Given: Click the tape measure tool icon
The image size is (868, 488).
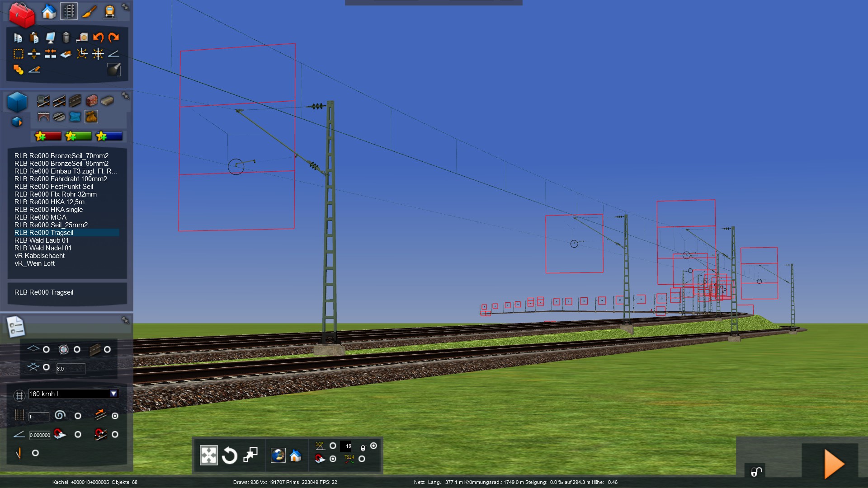Looking at the screenshot, I should (x=82, y=38).
